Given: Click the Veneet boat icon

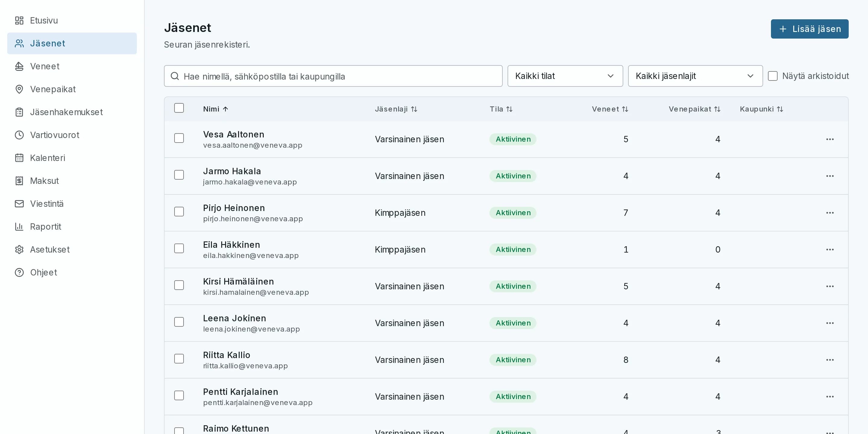Looking at the screenshot, I should click(x=19, y=66).
